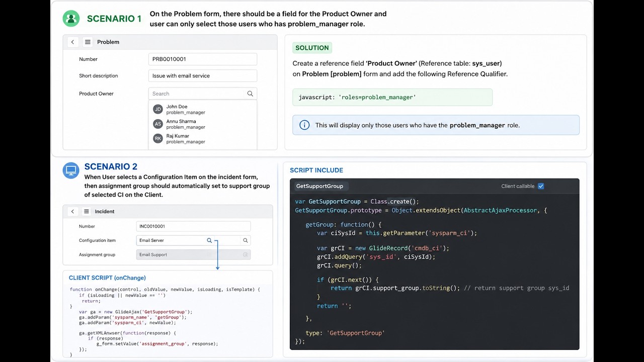Click the Problem Number field PRB0010001
The width and height of the screenshot is (644, 362).
click(x=203, y=59)
